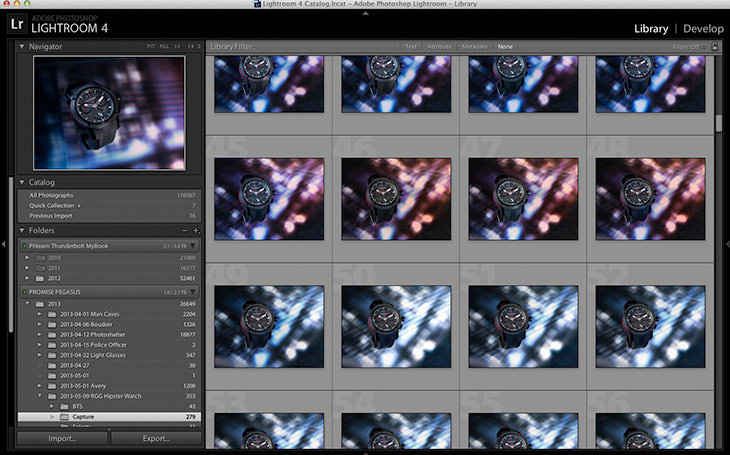Select watch thumbnail in grid cell 50
730x455 pixels.
tap(396, 326)
